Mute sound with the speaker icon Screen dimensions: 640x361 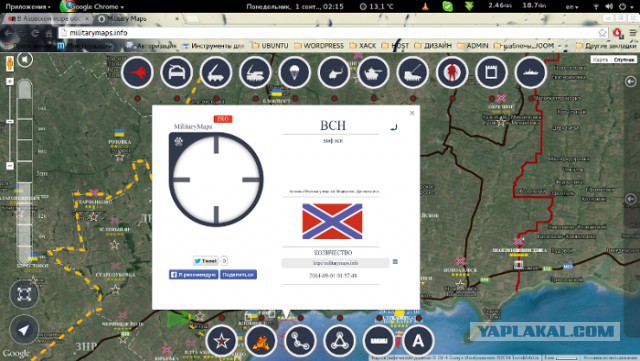click(25, 60)
